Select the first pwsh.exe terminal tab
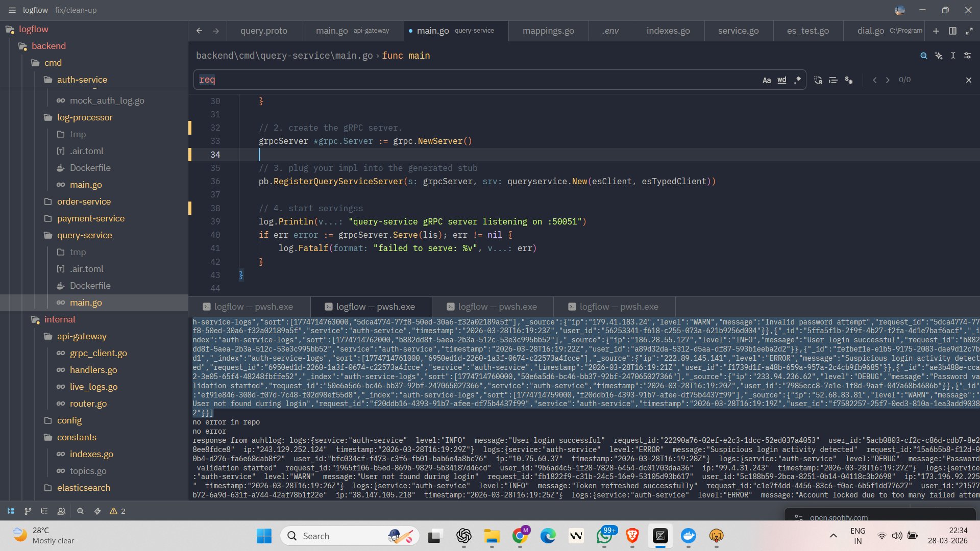Viewport: 980px width, 551px height. 249,307
